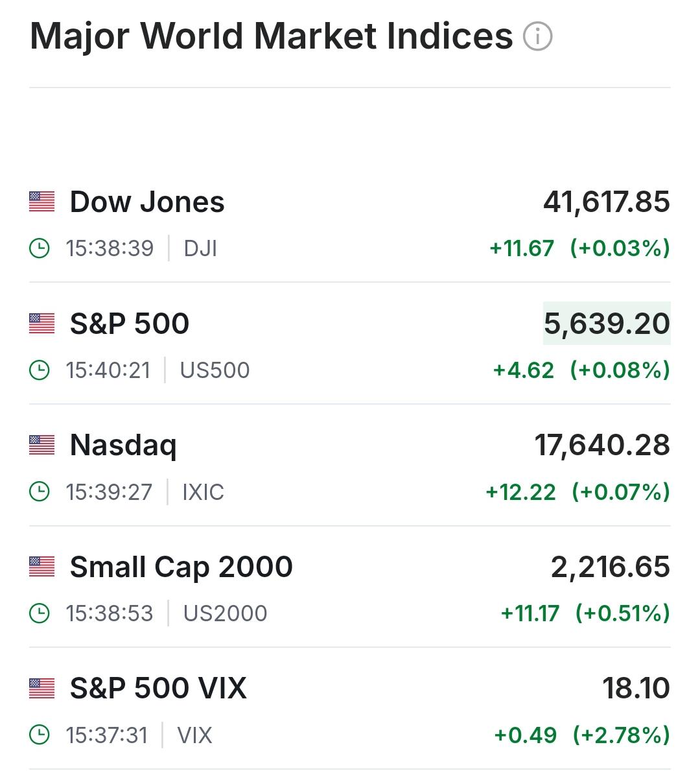Image resolution: width=700 pixels, height=771 pixels.
Task: Open the S&P 500 index link
Action: 130,324
